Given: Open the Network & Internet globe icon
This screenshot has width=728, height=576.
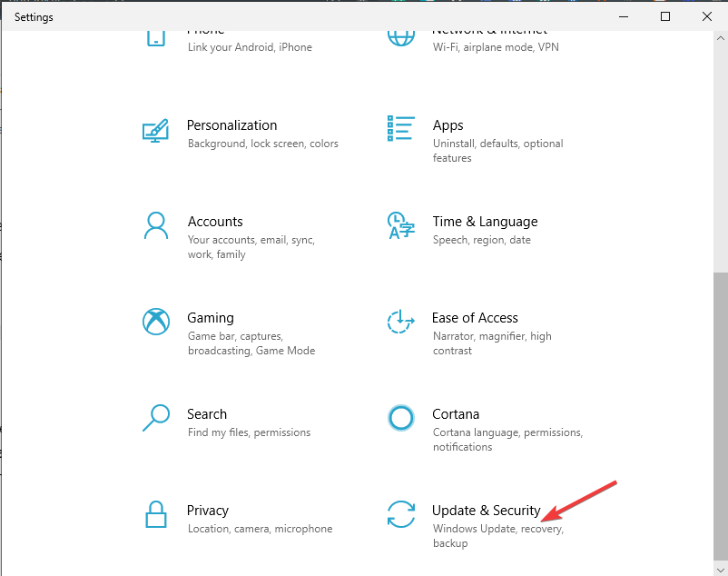Looking at the screenshot, I should point(401,38).
